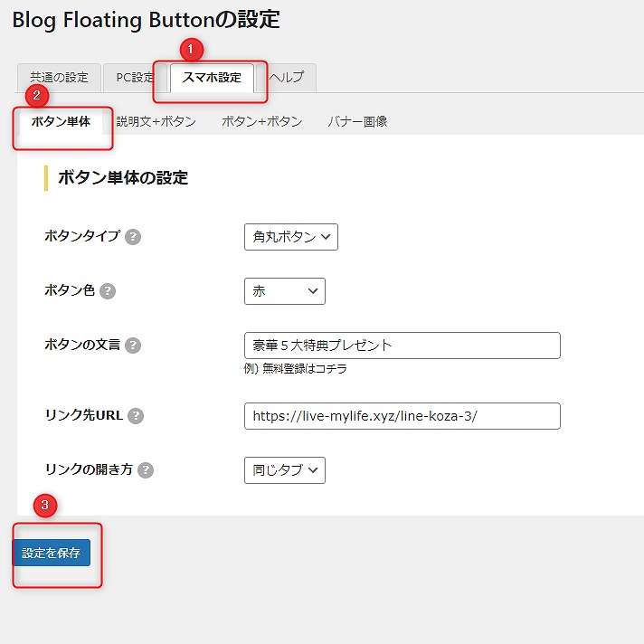Click help icon next to ボタンタイプ
644x644 pixels.
133,237
